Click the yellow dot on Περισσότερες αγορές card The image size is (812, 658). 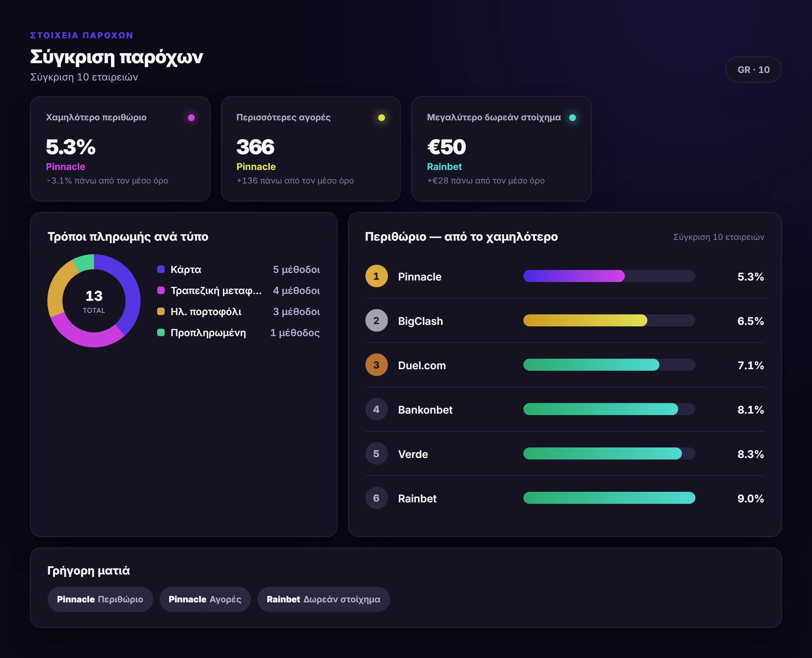pos(382,117)
